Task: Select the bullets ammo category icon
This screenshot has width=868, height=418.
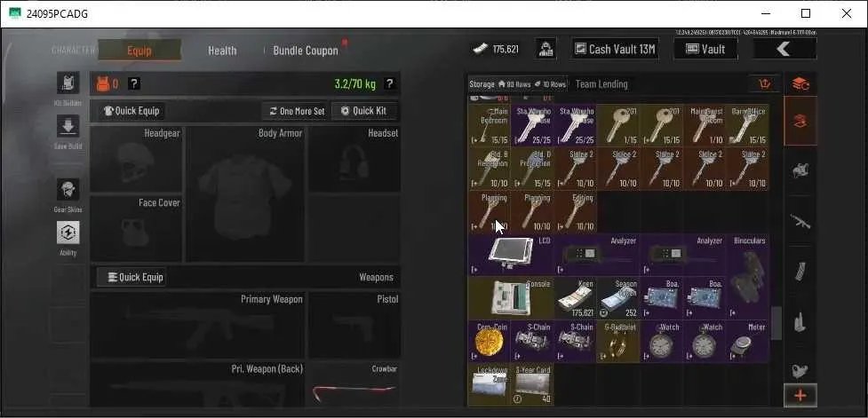Action: (800, 322)
